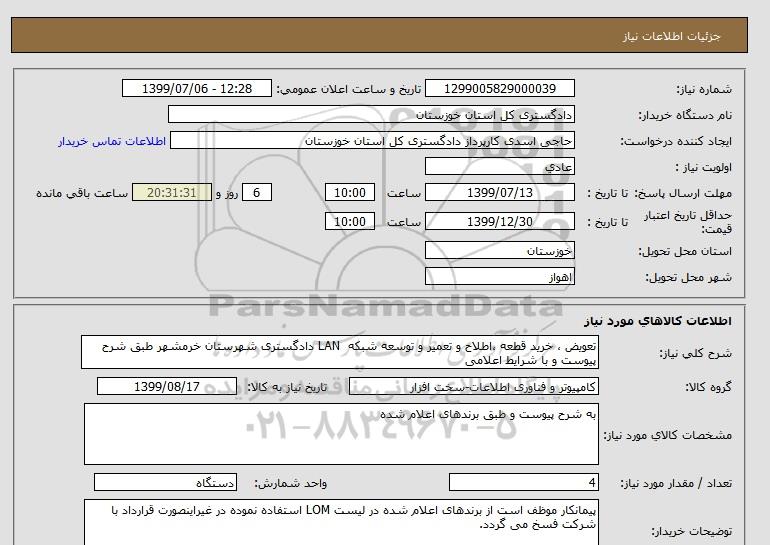Click the general need description text box

(x=340, y=353)
